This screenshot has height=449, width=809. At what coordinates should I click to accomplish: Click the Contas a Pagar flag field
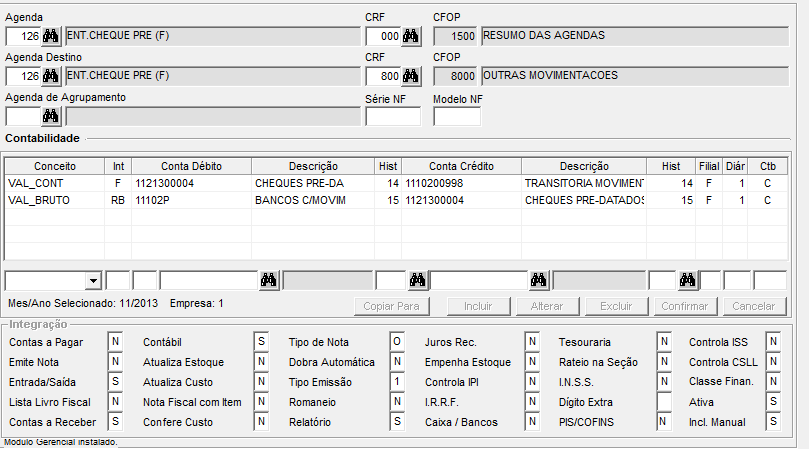pyautogui.click(x=115, y=342)
